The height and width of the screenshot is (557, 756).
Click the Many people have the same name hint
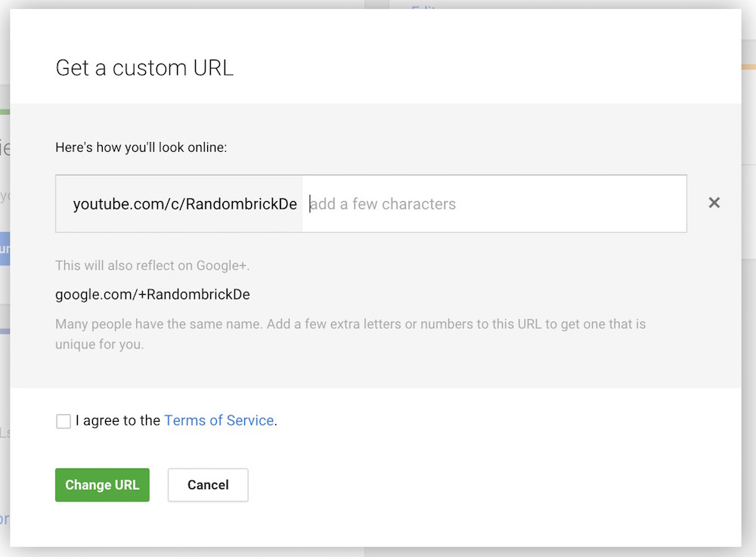click(351, 334)
